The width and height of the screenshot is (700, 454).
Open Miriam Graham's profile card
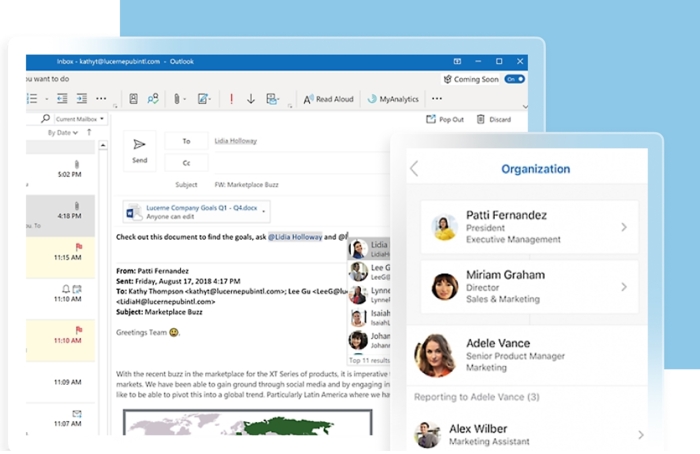(x=529, y=287)
